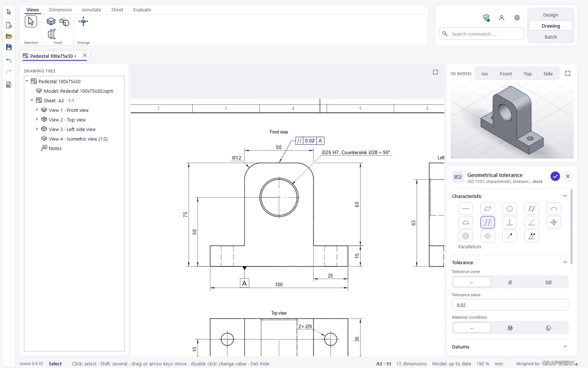The image size is (588, 368).
Task: Open the 'more' link under Geometrical tolerance
Action: (538, 182)
